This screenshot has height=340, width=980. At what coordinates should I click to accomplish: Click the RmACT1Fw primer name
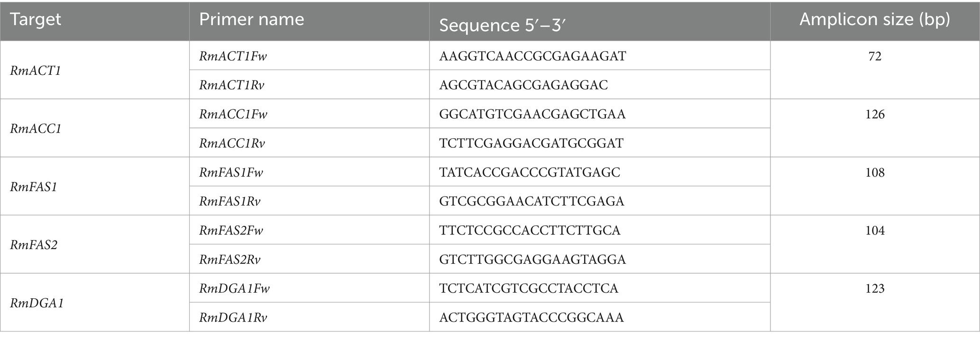(233, 56)
